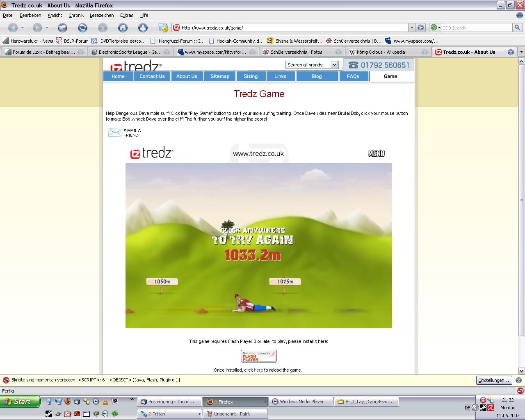Click the new-tab icon after Forward
The width and height of the screenshot is (525, 420).
[62, 27]
